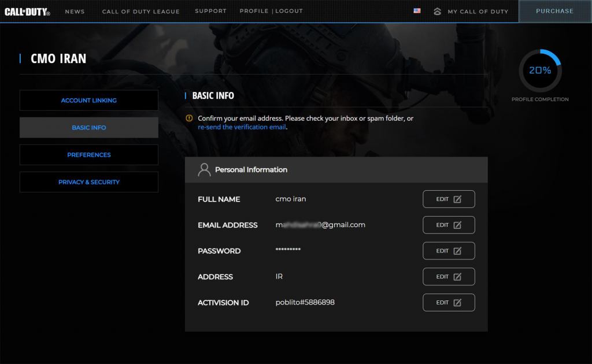592x364 pixels.
Task: Click the CMO IRAN profile heading
Action: (58, 58)
